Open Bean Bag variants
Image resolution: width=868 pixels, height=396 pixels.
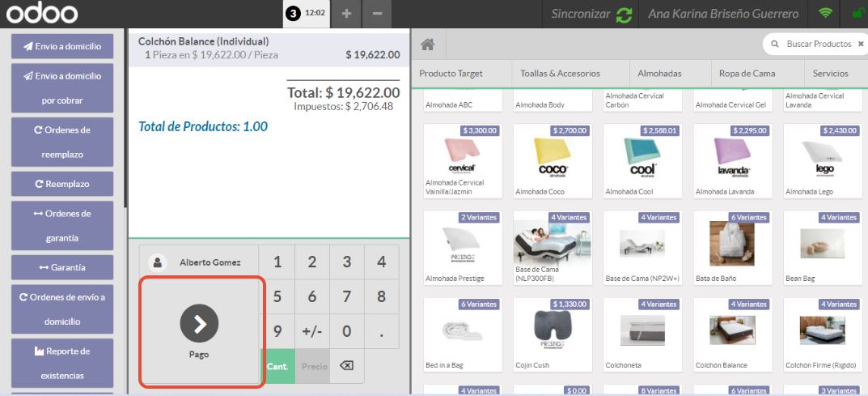click(823, 248)
